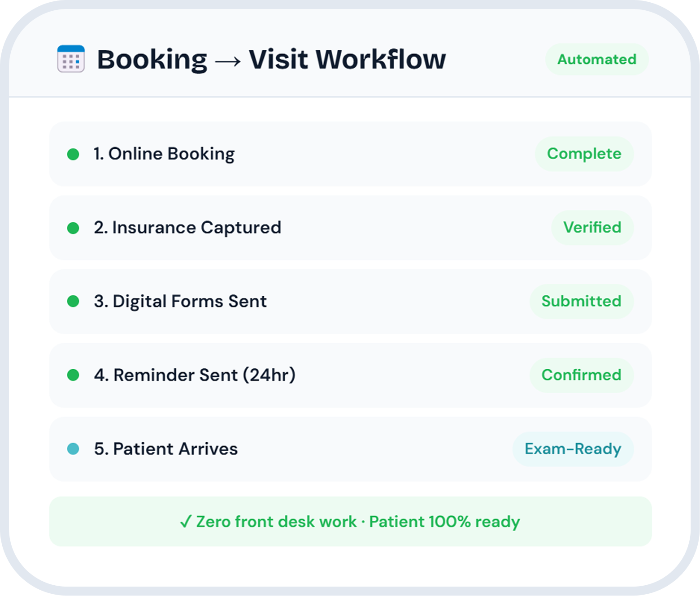Select the Confirmed status badge

click(581, 375)
